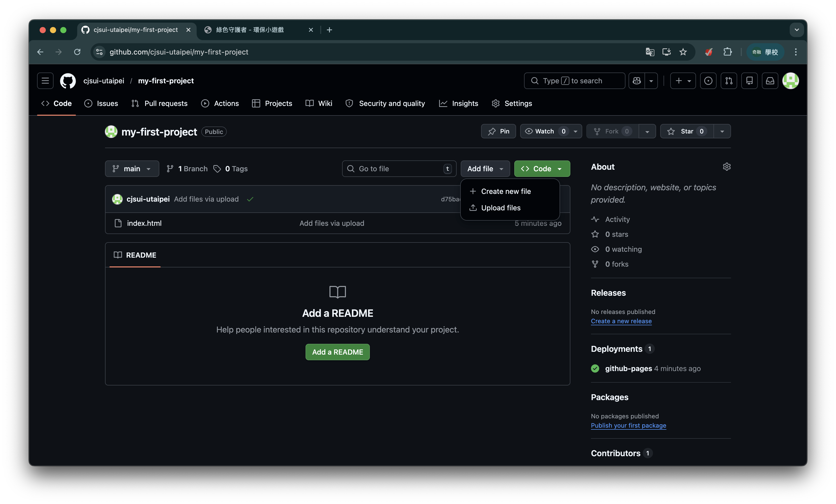Select the README tab

tap(135, 255)
